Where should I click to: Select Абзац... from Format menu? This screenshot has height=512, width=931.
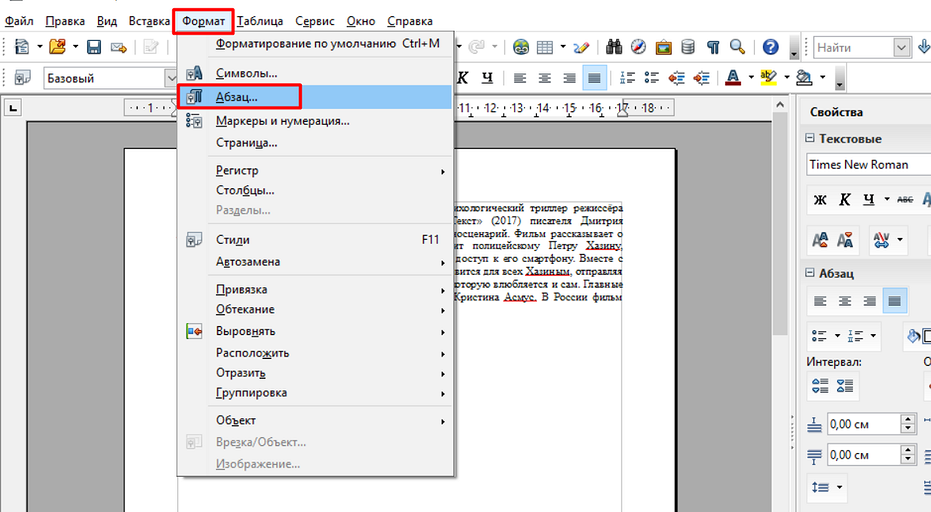point(237,97)
